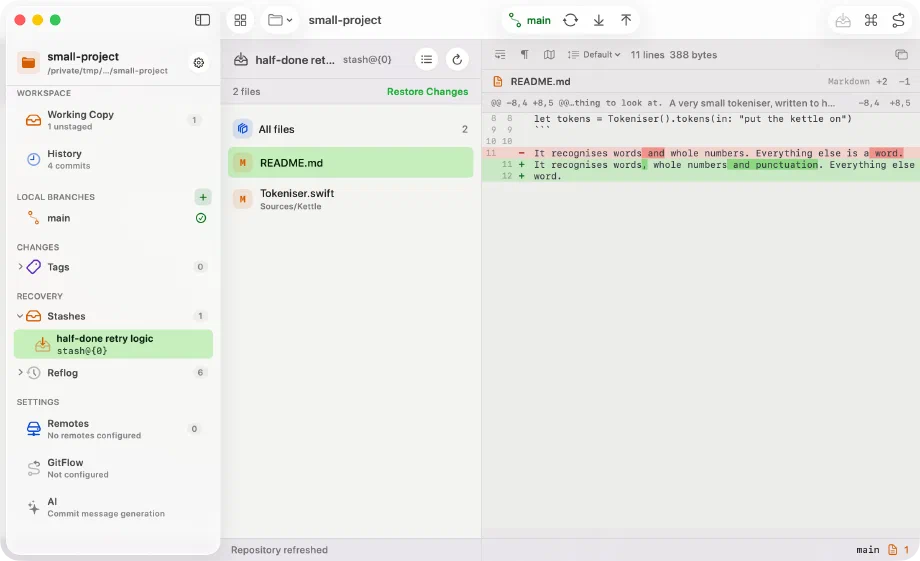Select Tokeniser.swift file
Screen dimensions: 920x561
point(350,200)
